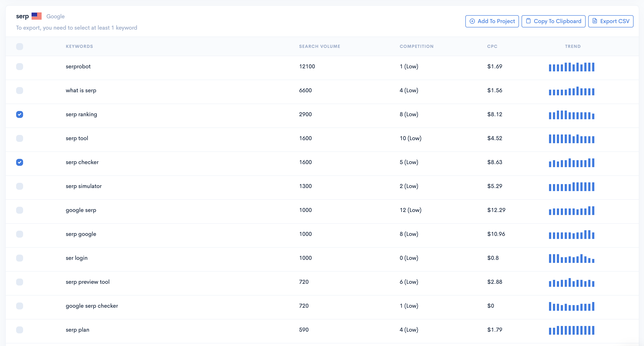The image size is (644, 346).
Task: Click the Copy To Clipboard button
Action: (553, 21)
